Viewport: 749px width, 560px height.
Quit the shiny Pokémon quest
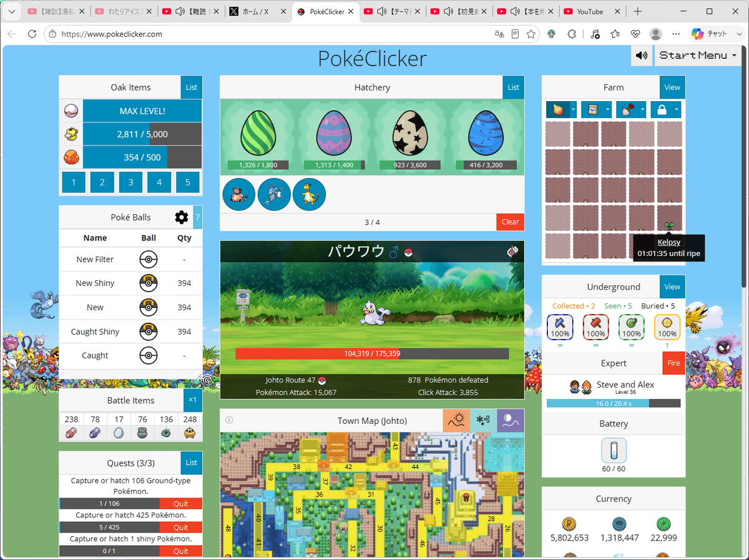pos(180,551)
